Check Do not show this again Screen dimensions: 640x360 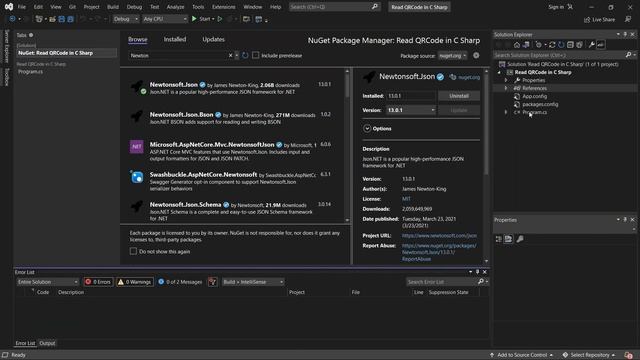click(133, 251)
